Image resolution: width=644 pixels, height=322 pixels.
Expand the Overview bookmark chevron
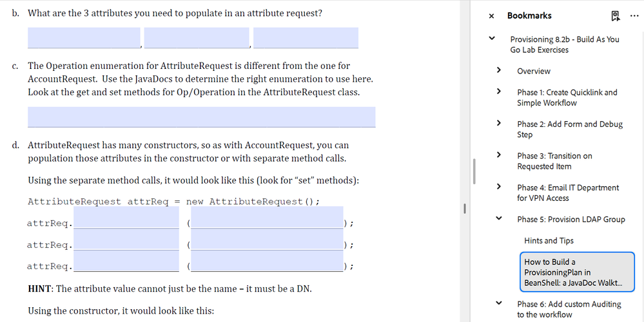tap(498, 70)
